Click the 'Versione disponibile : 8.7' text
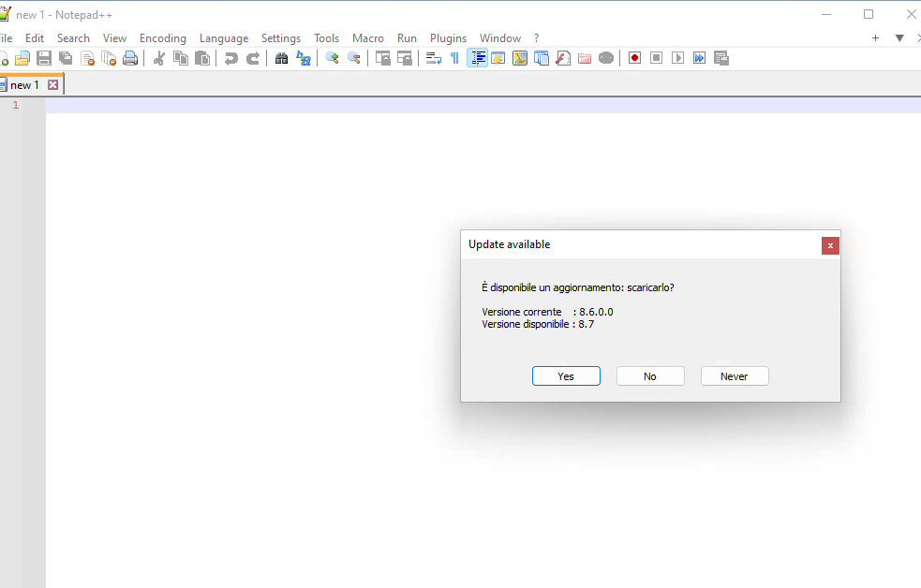This screenshot has width=921, height=588. (x=538, y=324)
